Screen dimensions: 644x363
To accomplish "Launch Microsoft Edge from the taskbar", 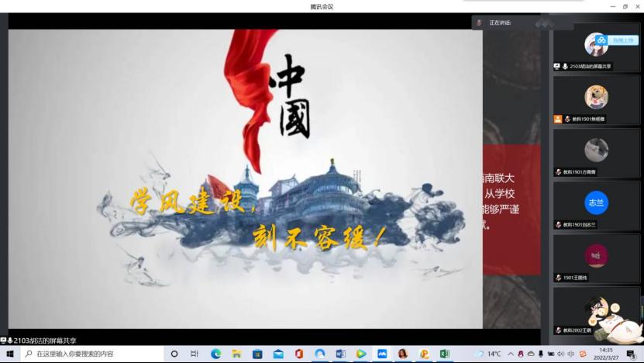I will [x=216, y=354].
